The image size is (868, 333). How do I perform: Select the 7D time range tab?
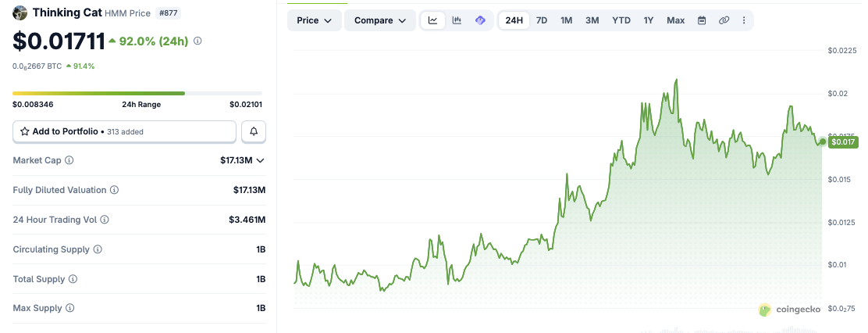[542, 20]
